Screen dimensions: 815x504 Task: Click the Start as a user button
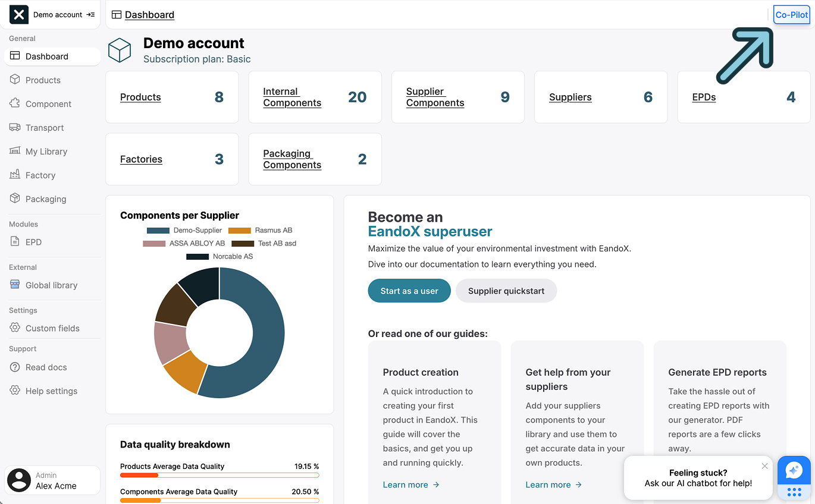[x=409, y=291]
